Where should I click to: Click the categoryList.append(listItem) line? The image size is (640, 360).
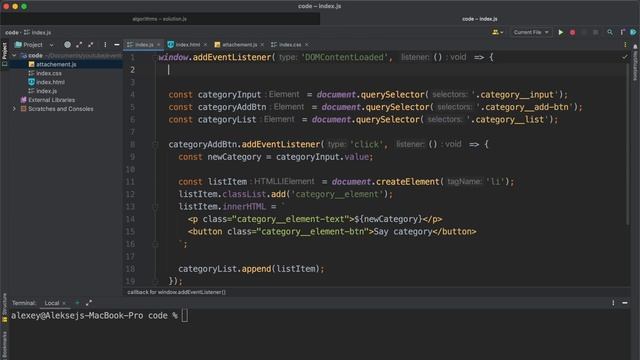251,269
